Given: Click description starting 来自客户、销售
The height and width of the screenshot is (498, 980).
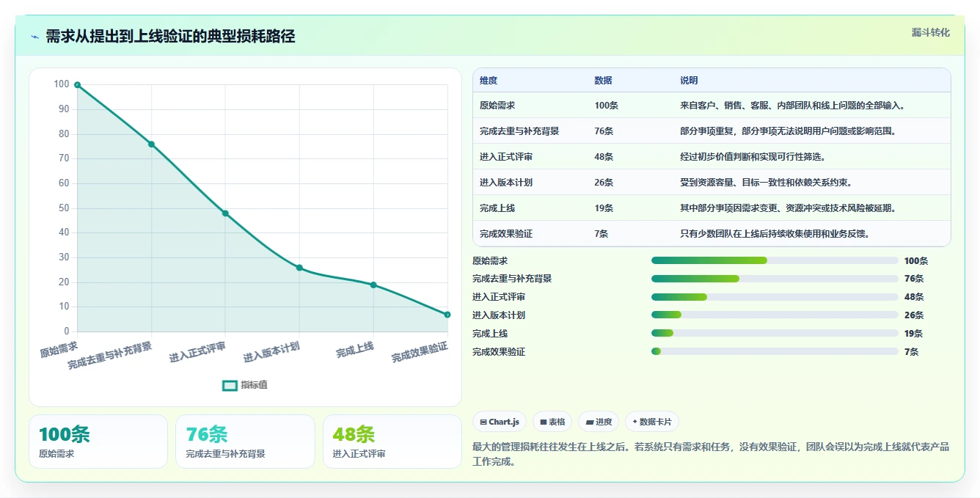Looking at the screenshot, I should (792, 106).
